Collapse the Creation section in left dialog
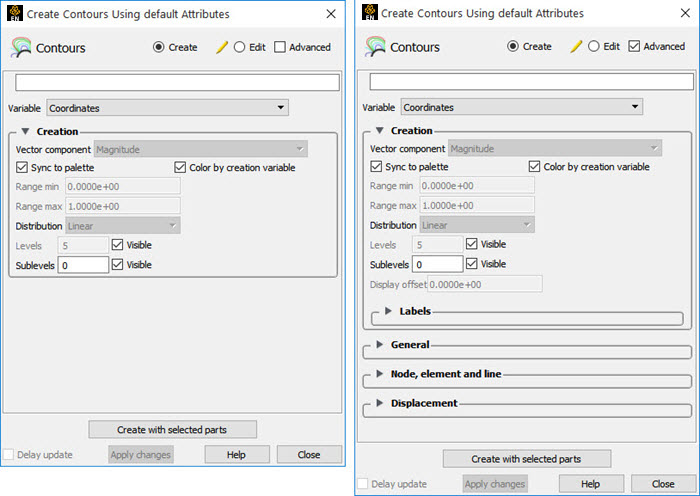This screenshot has height=496, width=700. tap(25, 131)
